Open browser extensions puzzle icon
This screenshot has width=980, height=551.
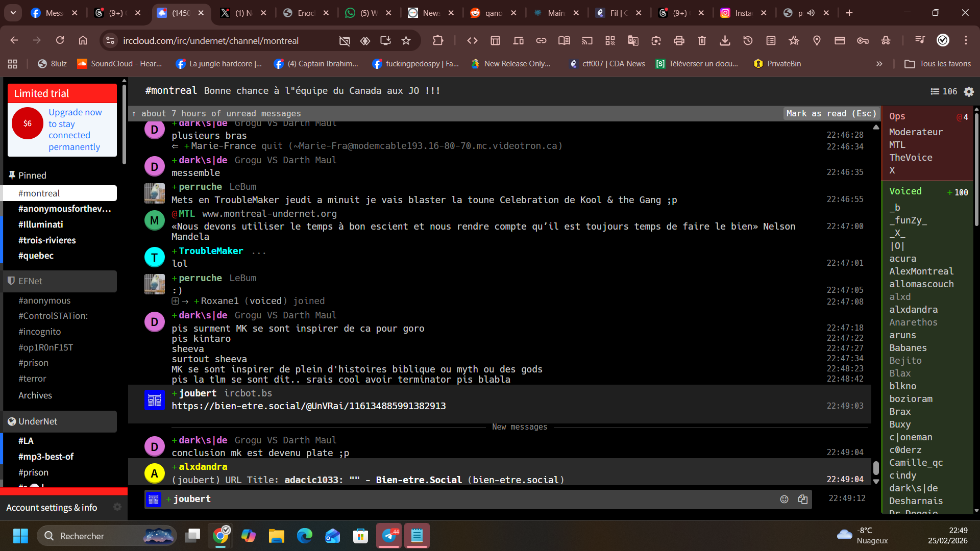pos(437,41)
